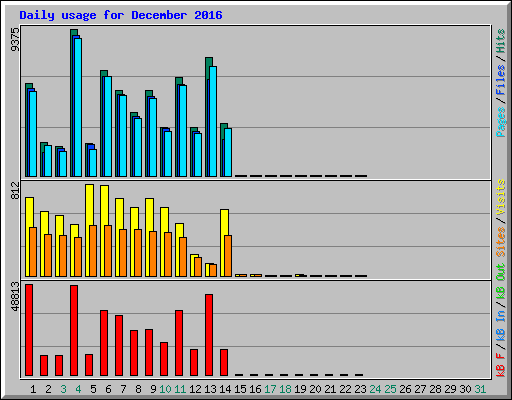Image resolution: width=512 pixels, height=400 pixels.
Task: Click x-axis day label 7
Action: pos(123,389)
